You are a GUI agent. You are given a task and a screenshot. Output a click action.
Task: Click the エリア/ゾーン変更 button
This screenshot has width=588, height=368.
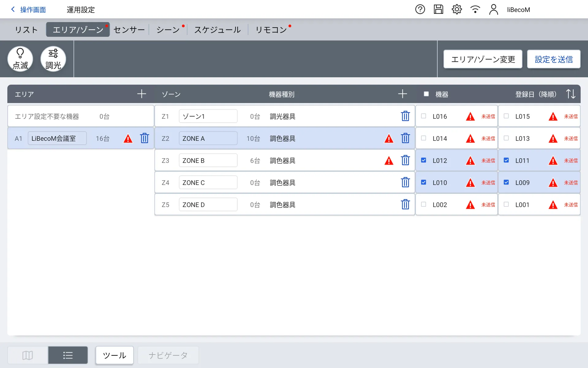coord(483,59)
